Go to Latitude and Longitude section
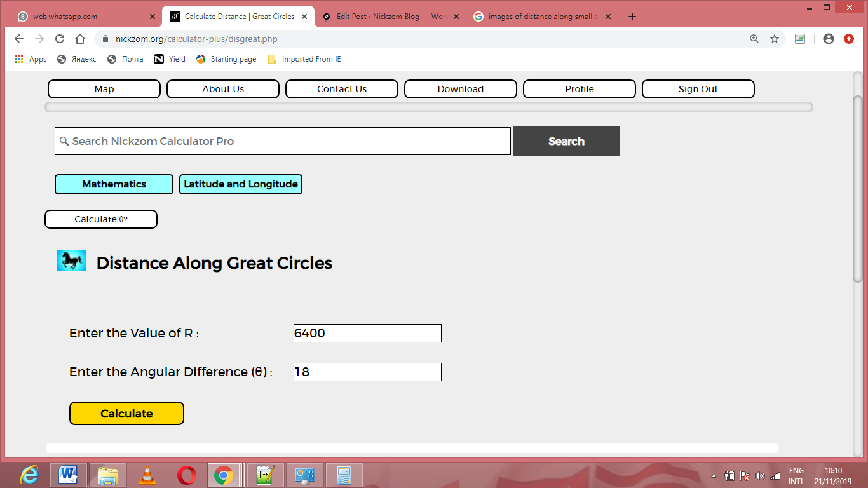This screenshot has width=868, height=488. click(x=241, y=184)
